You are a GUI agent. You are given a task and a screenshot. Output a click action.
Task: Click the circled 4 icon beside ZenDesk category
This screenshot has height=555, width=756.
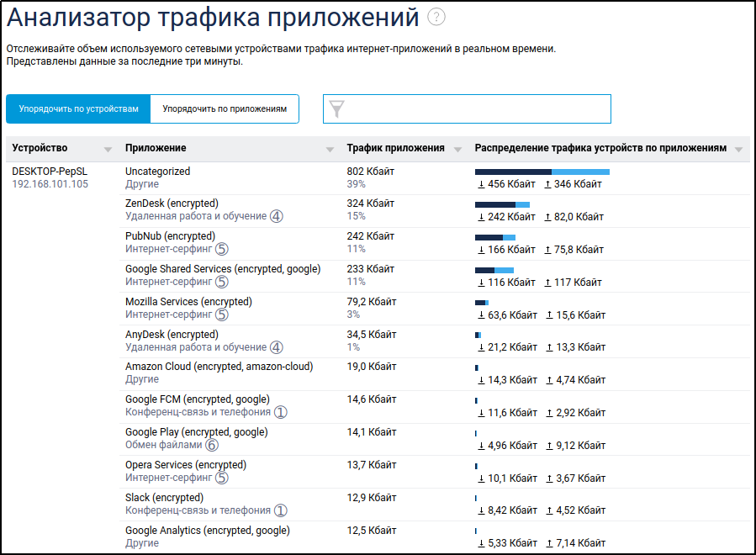tap(277, 217)
